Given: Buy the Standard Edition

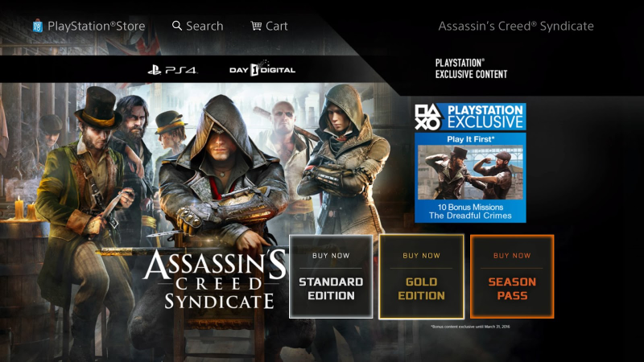Looking at the screenshot, I should click(x=331, y=277).
